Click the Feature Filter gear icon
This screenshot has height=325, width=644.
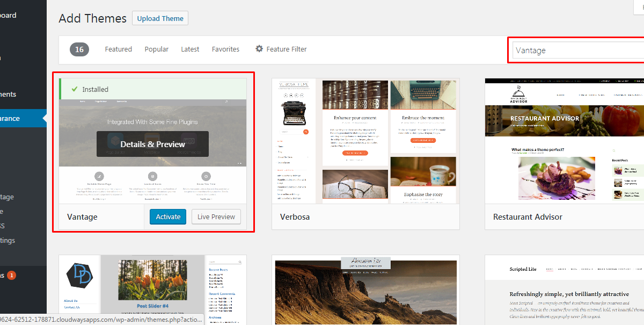coord(259,49)
